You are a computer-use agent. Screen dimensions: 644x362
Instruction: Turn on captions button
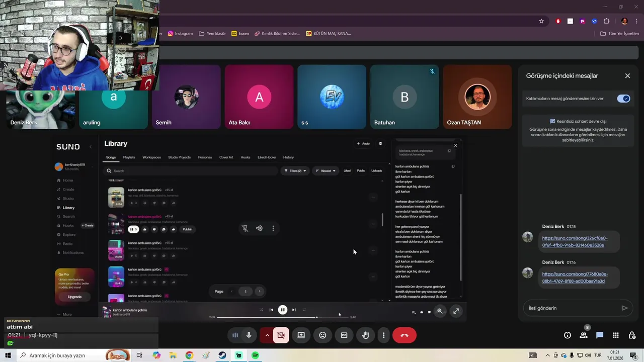pos(344,335)
